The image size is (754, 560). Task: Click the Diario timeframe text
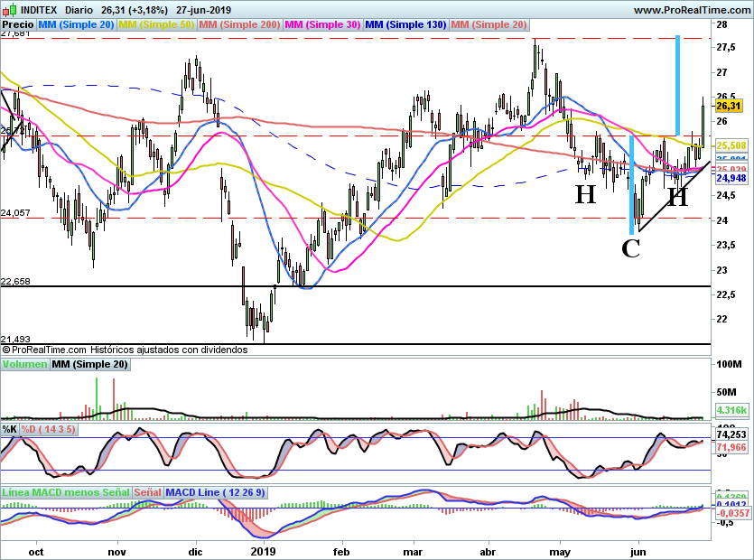pyautogui.click(x=79, y=10)
